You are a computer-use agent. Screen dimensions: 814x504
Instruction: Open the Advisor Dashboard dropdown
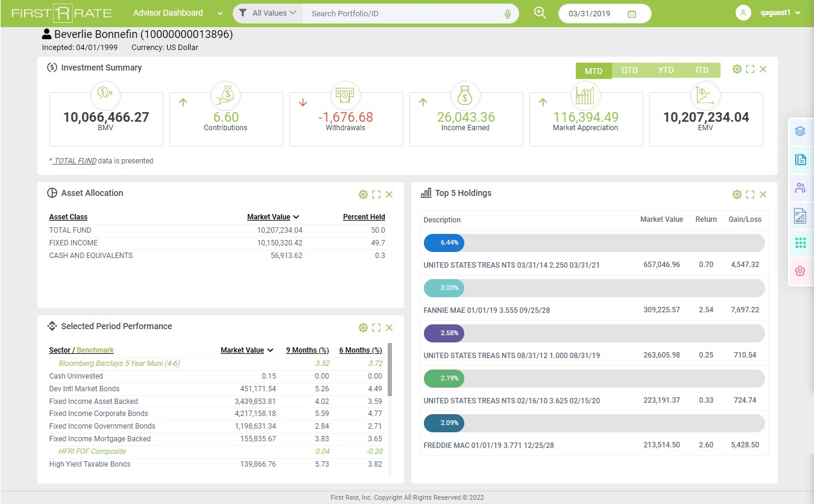178,13
